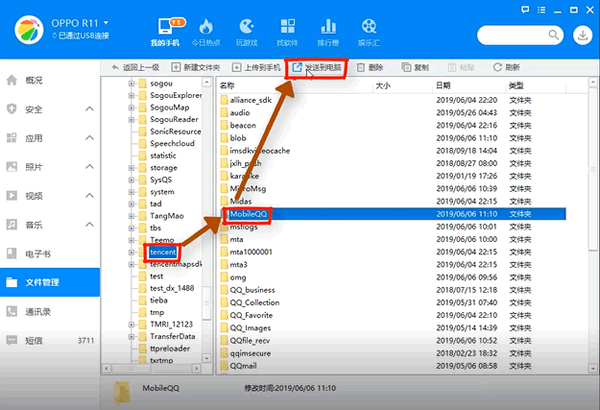600x410 pixels.
Task: Collapse the 安全 section chevron
Action: tap(90, 109)
